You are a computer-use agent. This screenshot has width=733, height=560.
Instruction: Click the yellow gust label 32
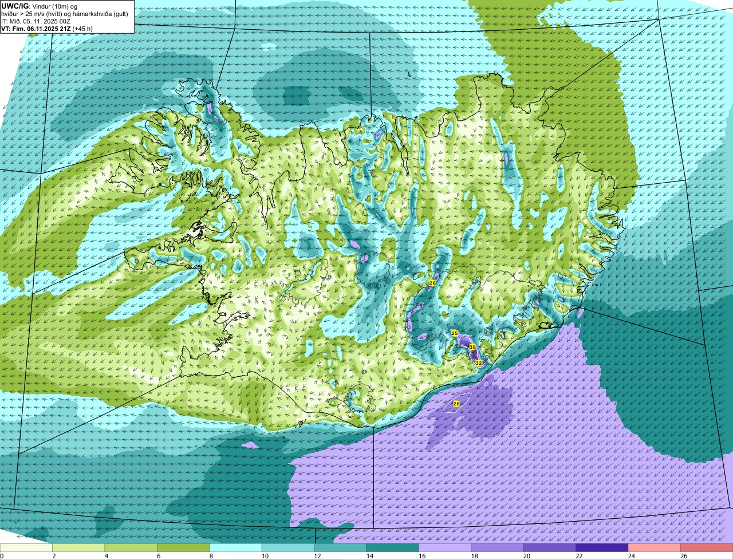[x=479, y=363]
